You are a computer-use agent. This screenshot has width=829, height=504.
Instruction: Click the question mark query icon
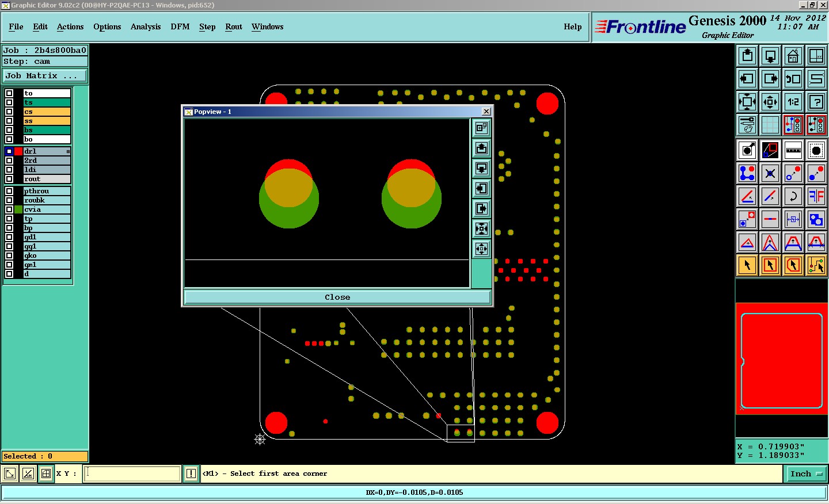(x=816, y=102)
